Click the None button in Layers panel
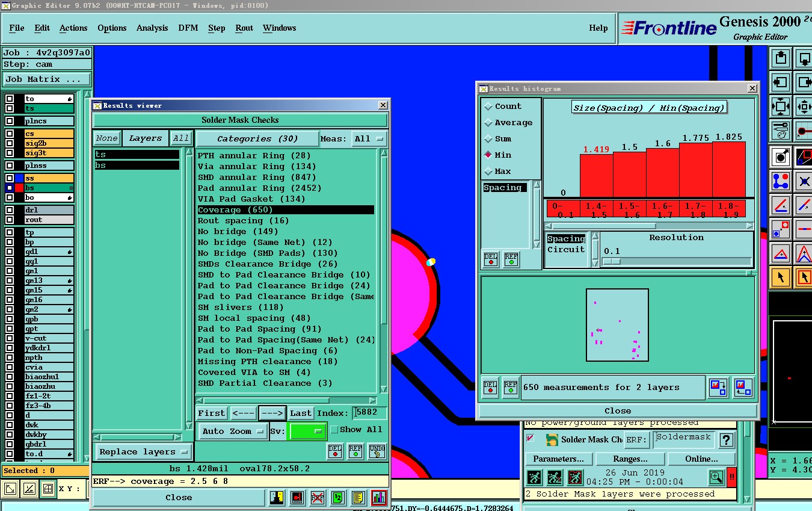This screenshot has height=511, width=812. tap(107, 138)
